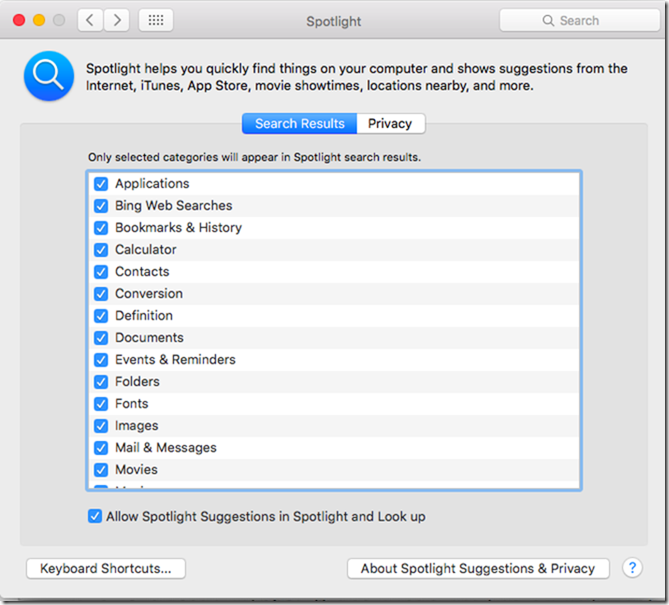This screenshot has height=605, width=669.
Task: Uncheck the Definition category
Action: tap(101, 316)
